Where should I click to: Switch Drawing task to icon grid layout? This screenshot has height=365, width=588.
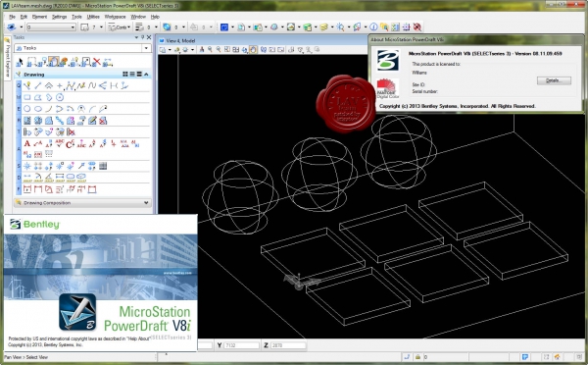pos(125,75)
